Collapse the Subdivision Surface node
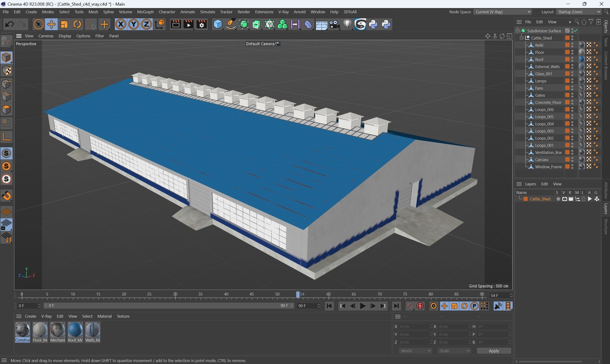 [x=517, y=31]
